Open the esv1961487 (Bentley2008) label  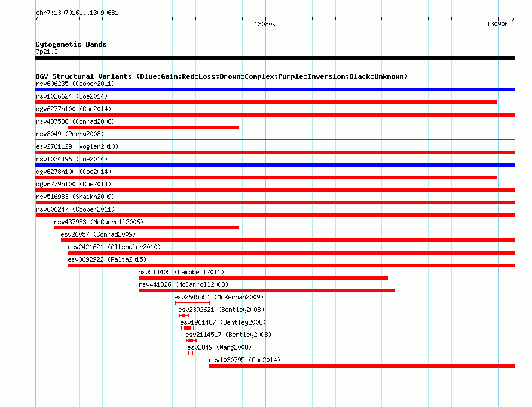223,322
